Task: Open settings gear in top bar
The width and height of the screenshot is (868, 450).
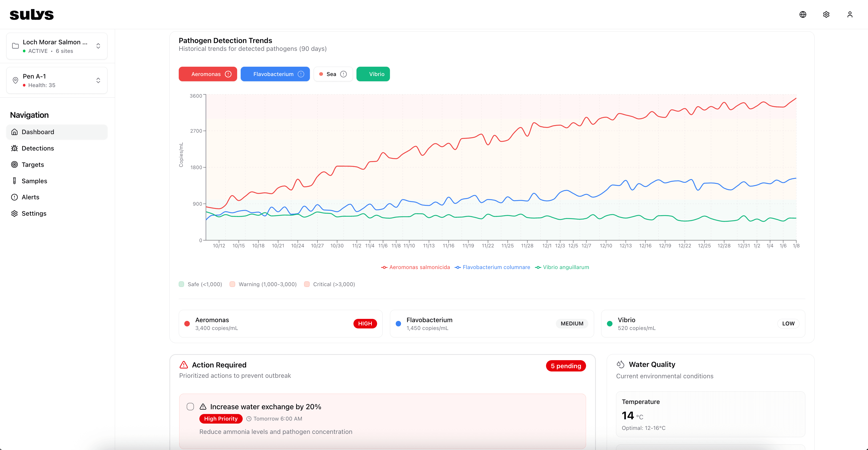Action: (826, 15)
